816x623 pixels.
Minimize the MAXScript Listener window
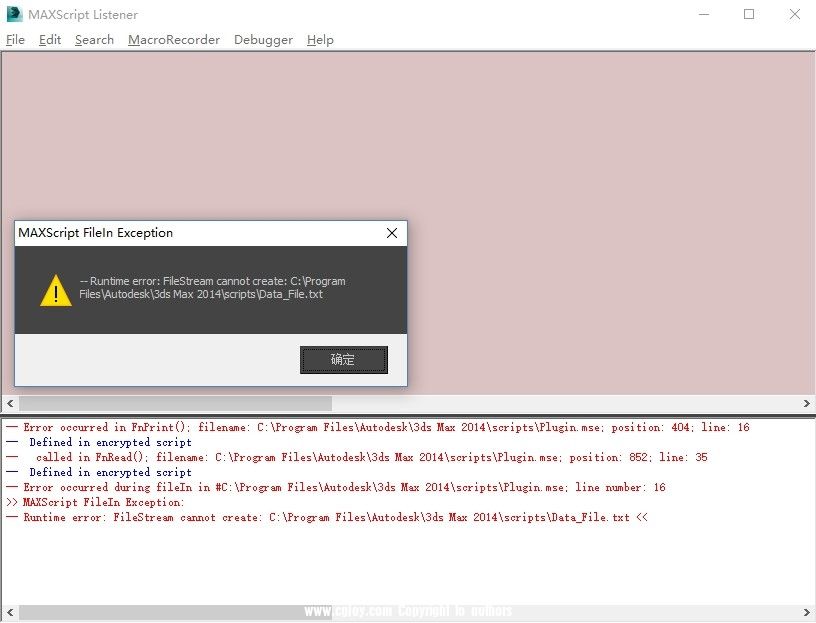pos(704,14)
